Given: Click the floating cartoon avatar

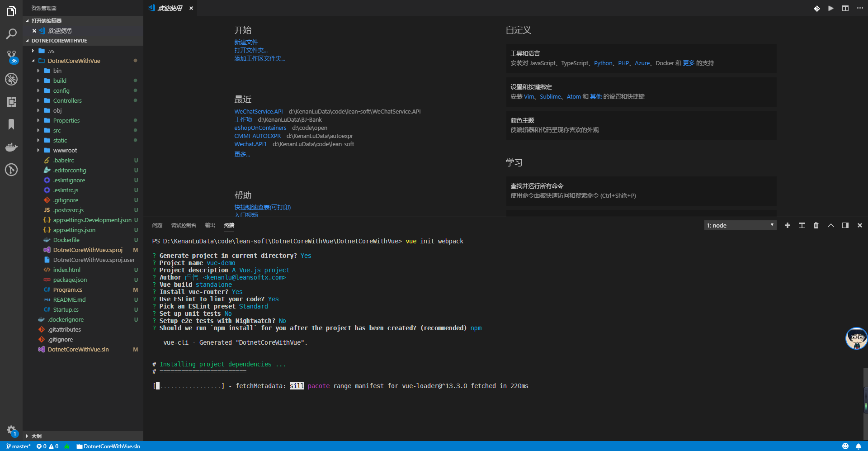Looking at the screenshot, I should [x=856, y=338].
